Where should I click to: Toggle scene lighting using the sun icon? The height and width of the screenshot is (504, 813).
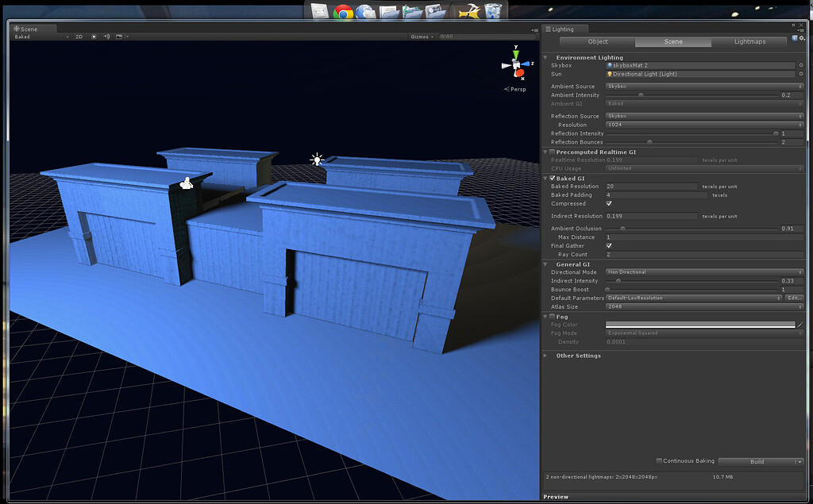94,37
